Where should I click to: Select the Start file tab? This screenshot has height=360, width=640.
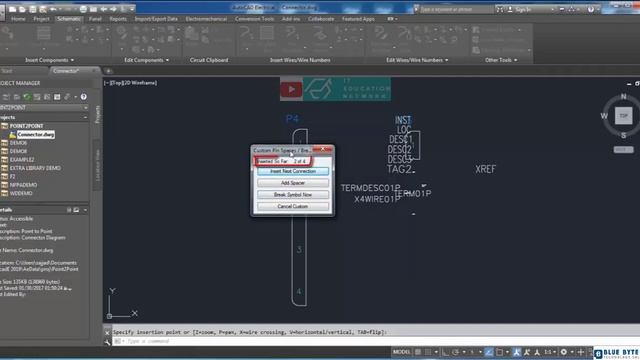tap(7, 71)
